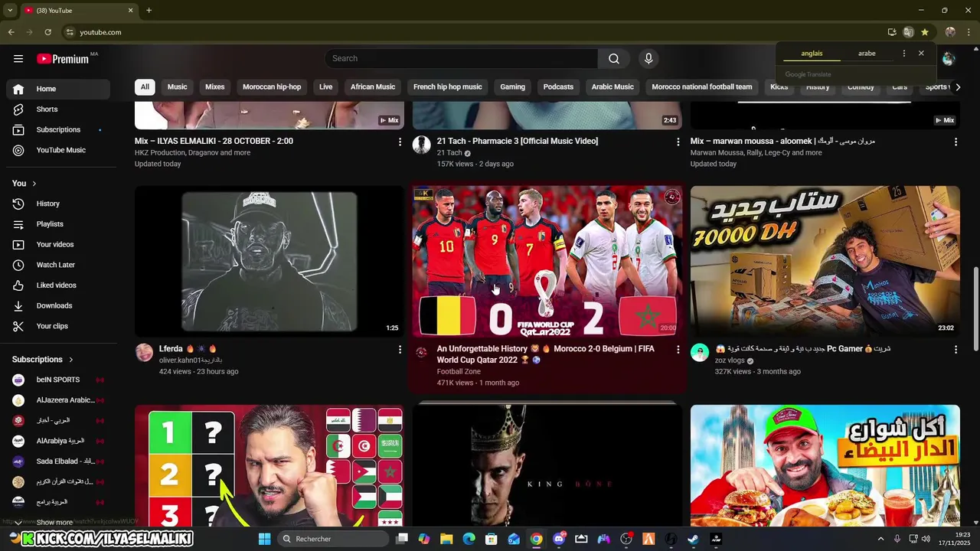Open options menu for Lferda video
The width and height of the screenshot is (980, 551).
pyautogui.click(x=400, y=350)
